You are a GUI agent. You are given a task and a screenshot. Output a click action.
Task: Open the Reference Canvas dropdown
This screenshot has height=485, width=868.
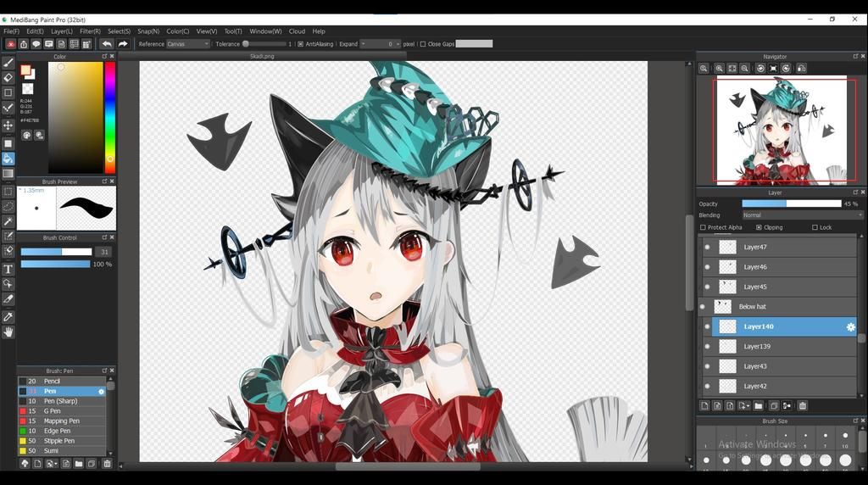point(188,44)
